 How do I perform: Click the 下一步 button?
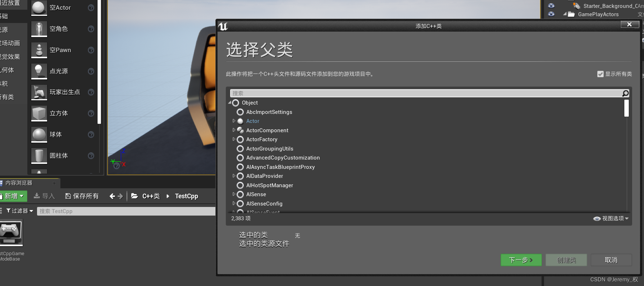pyautogui.click(x=521, y=260)
